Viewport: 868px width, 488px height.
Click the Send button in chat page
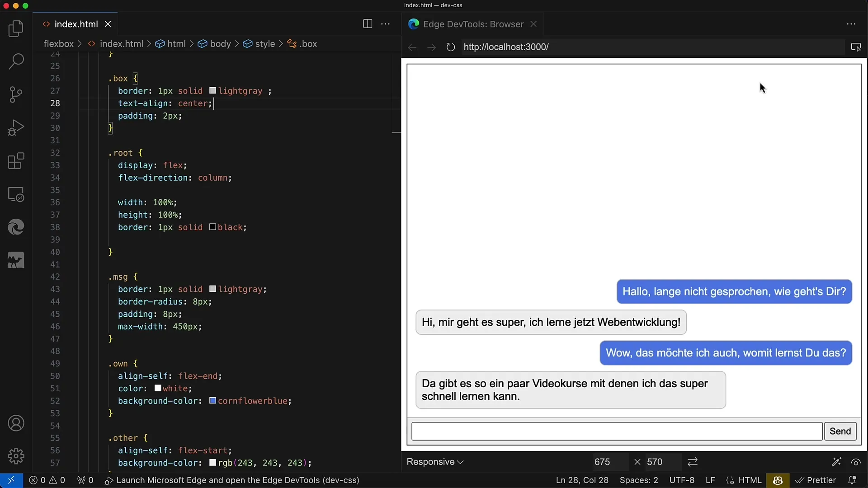[840, 431]
